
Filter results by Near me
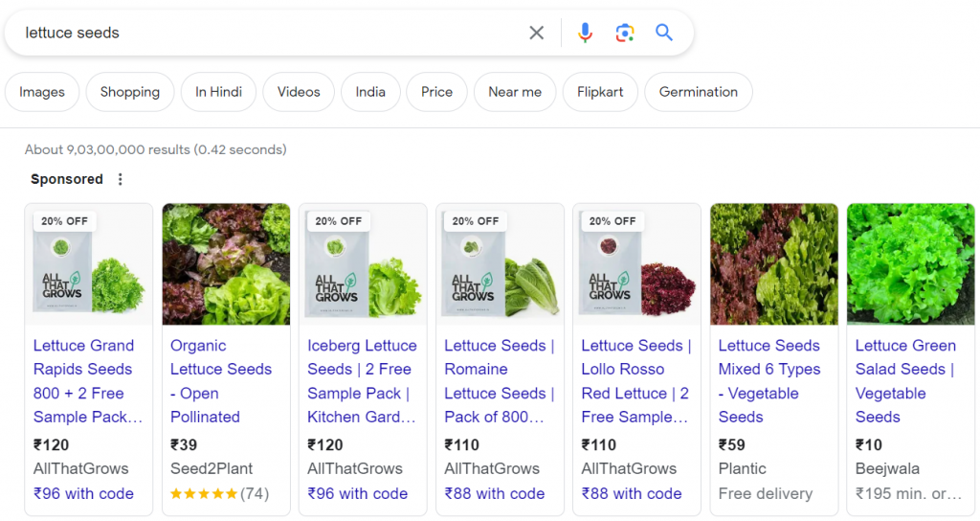pyautogui.click(x=515, y=92)
